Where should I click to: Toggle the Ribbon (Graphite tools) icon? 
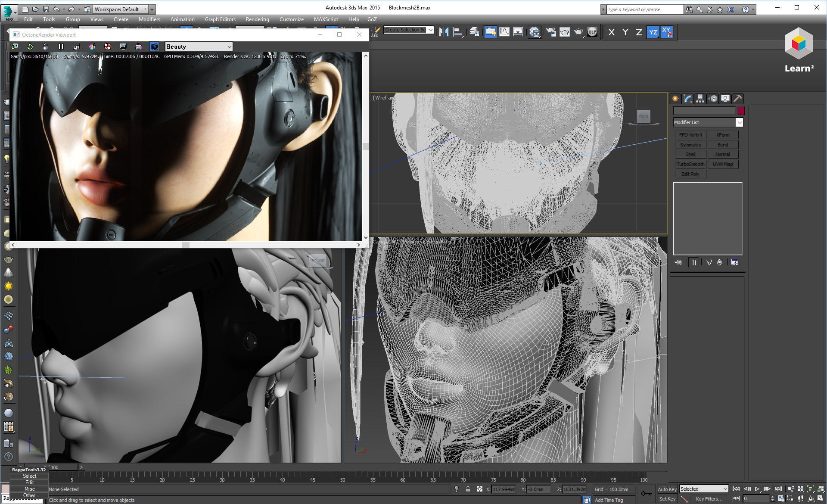coord(490,32)
